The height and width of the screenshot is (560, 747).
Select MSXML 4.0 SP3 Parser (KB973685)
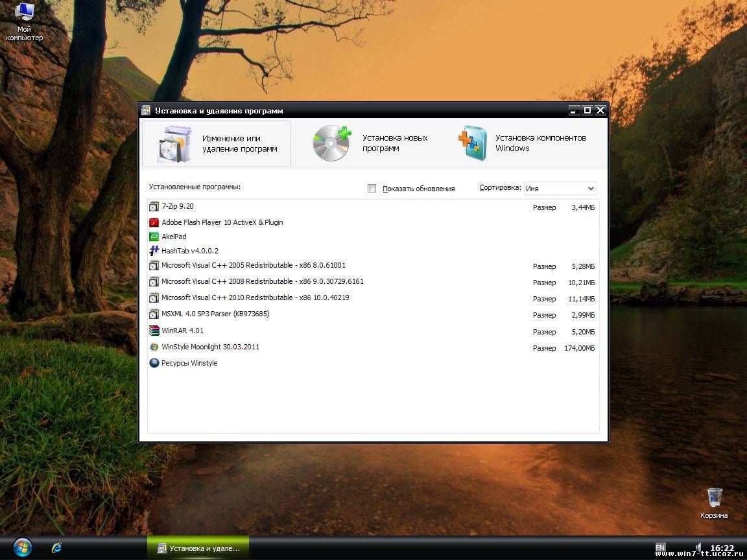coord(373,314)
